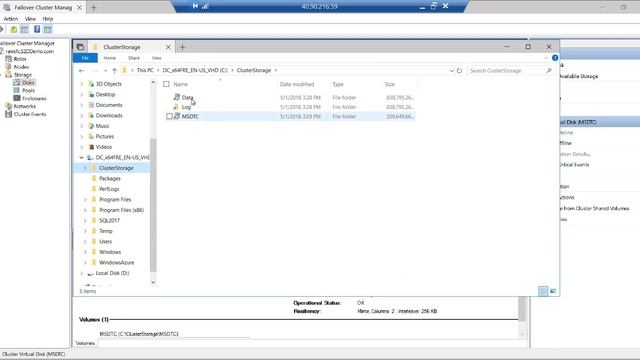Open the Action menu in Cluster Manager
The width and height of the screenshot is (640, 360).
[x=11, y=19]
